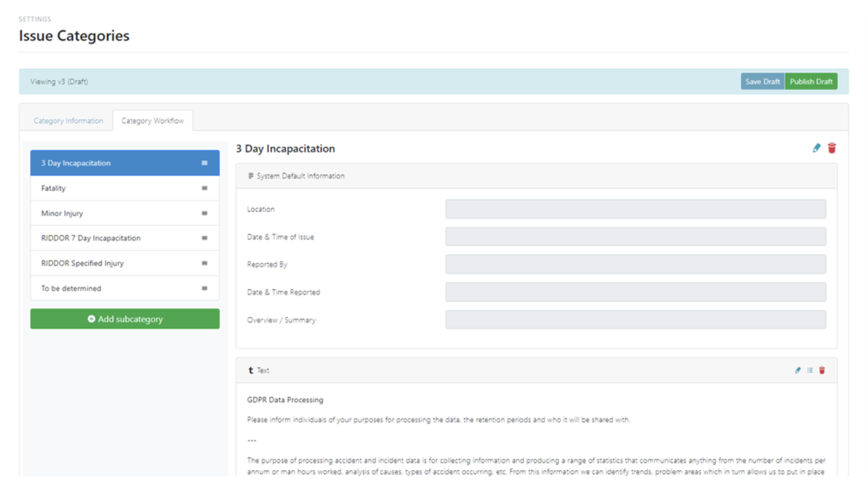Click the green Add subcategory button
Image resolution: width=868 pixels, height=497 pixels.
click(x=125, y=319)
